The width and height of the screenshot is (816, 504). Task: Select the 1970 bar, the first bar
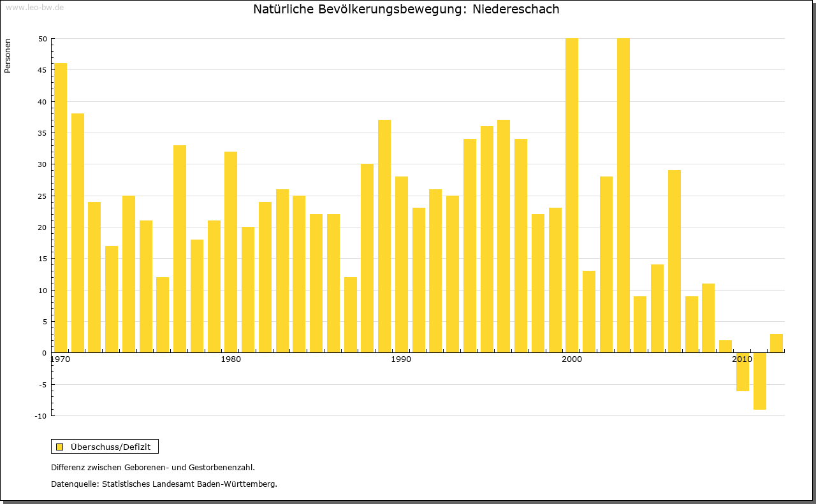click(61, 208)
